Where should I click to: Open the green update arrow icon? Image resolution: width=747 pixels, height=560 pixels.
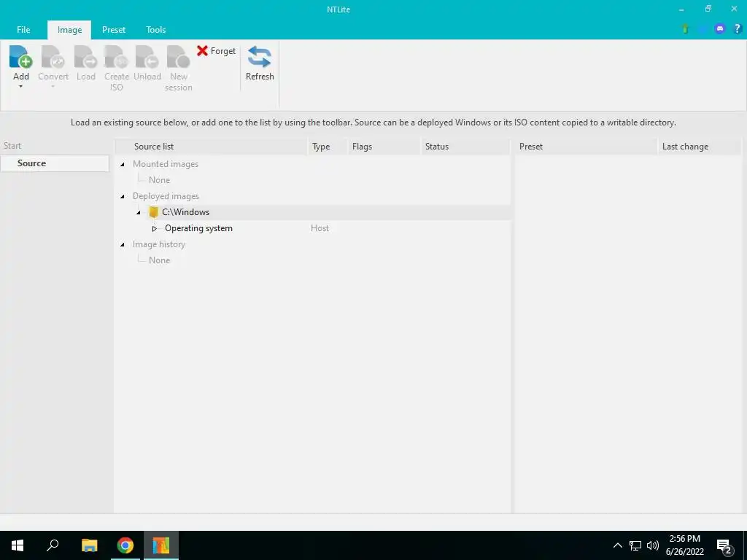[685, 29]
